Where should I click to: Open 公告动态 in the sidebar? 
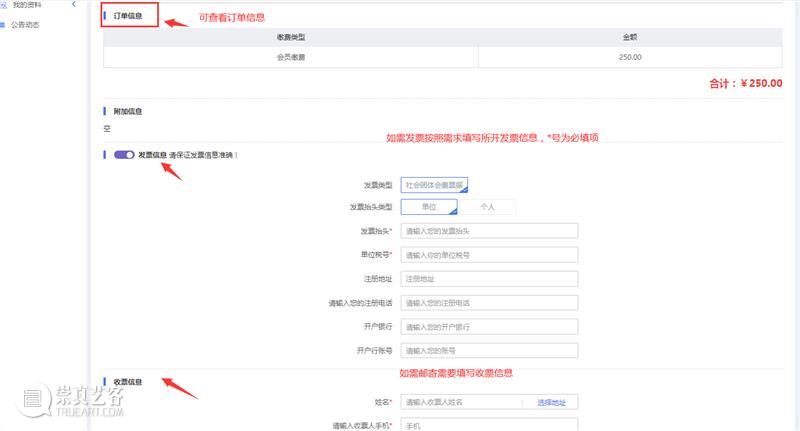point(25,24)
